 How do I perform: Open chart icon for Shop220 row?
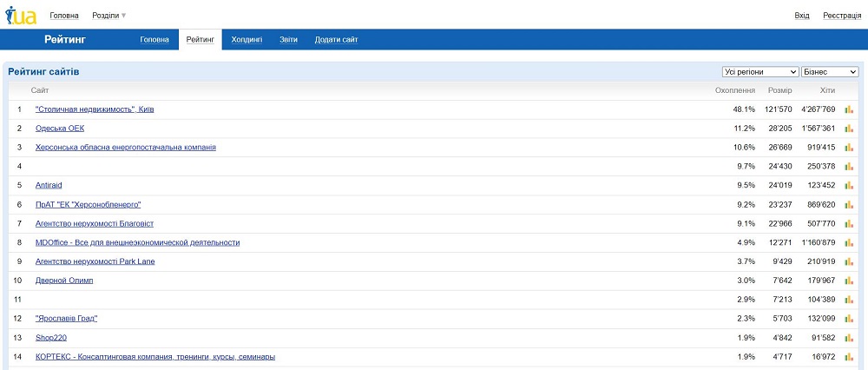click(x=849, y=338)
